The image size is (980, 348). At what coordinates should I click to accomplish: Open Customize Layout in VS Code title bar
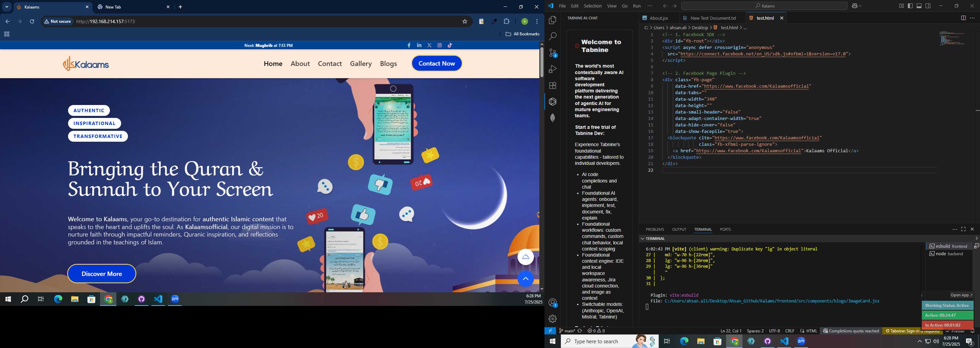click(x=901, y=6)
